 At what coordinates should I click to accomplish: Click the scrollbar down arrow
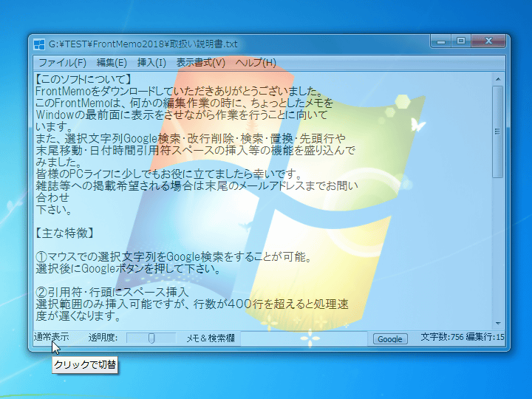click(498, 324)
